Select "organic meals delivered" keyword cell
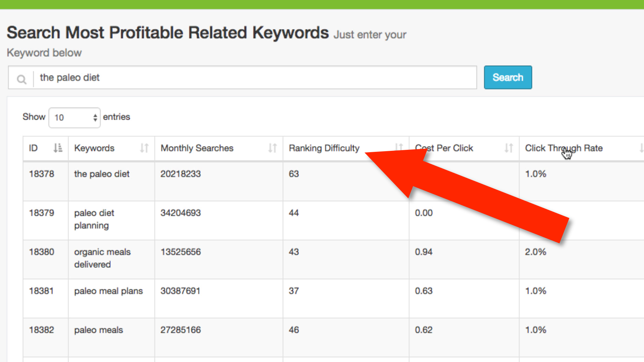 (102, 258)
